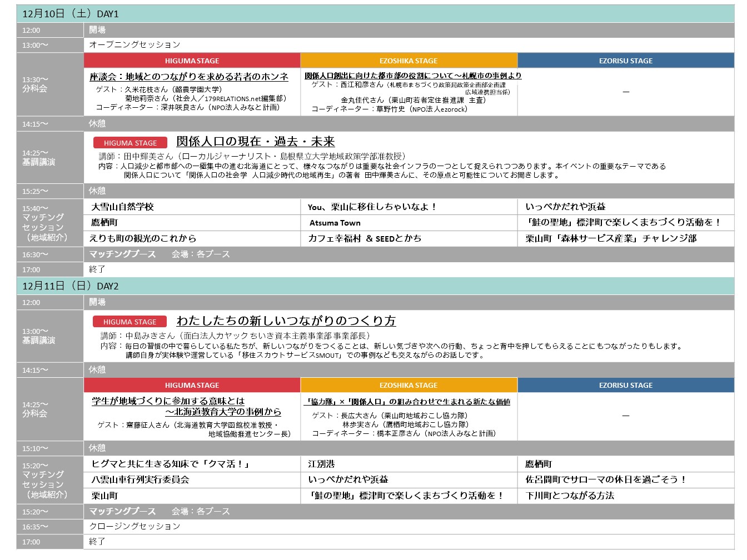Click クロージングセッション row text
Screen dimensions: 747x560
point(135,526)
